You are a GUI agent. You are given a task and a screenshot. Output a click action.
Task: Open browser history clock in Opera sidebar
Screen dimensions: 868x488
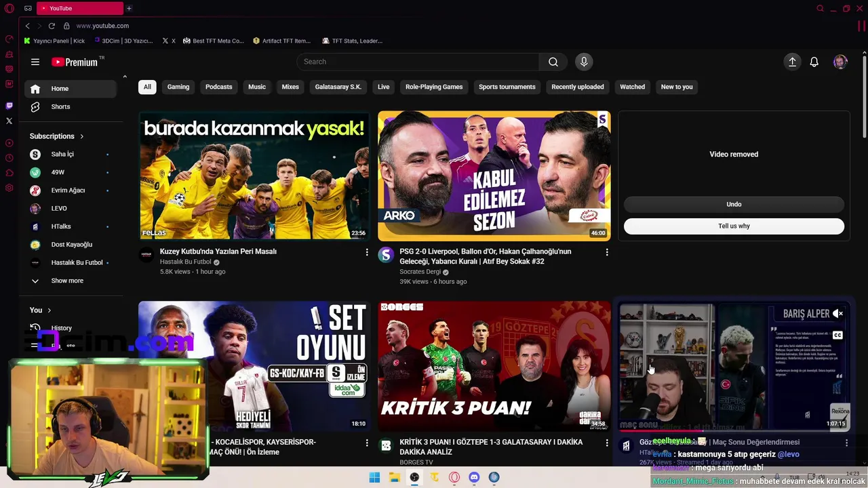pos(9,158)
